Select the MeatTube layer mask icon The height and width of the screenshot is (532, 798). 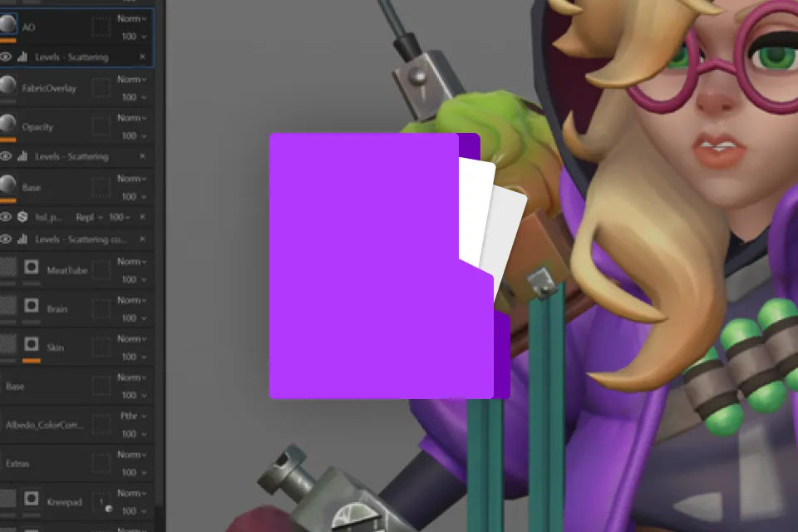(32, 267)
